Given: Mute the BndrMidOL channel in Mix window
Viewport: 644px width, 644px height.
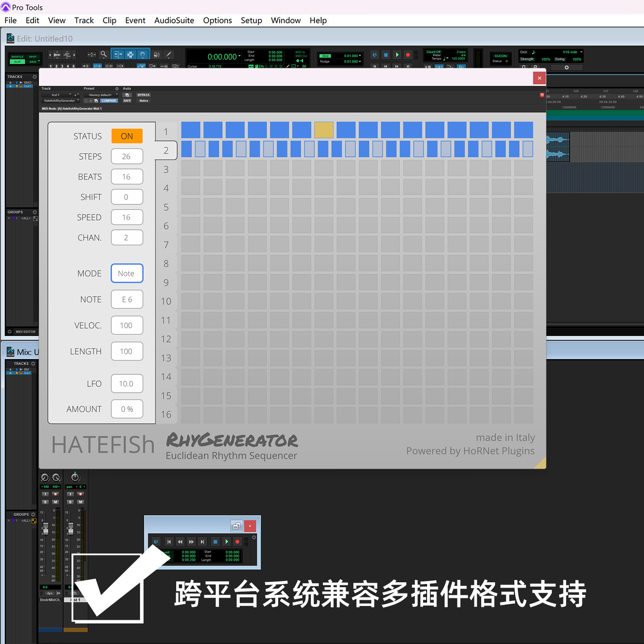Looking at the screenshot, I should (55, 502).
